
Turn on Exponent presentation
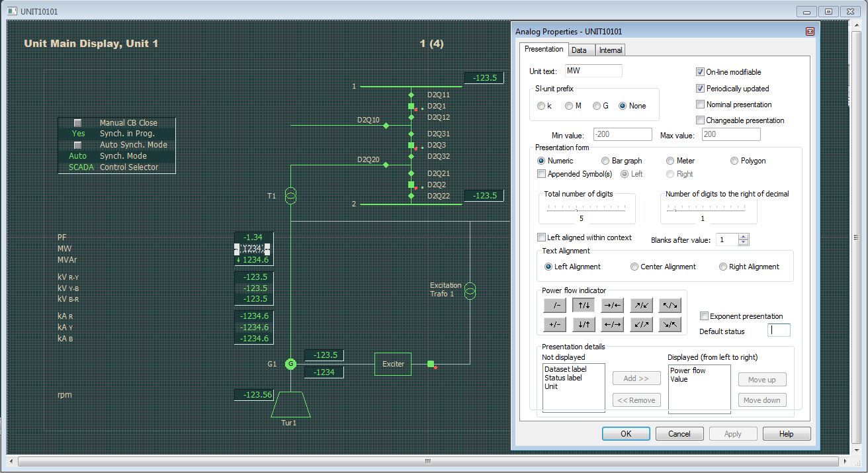704,316
